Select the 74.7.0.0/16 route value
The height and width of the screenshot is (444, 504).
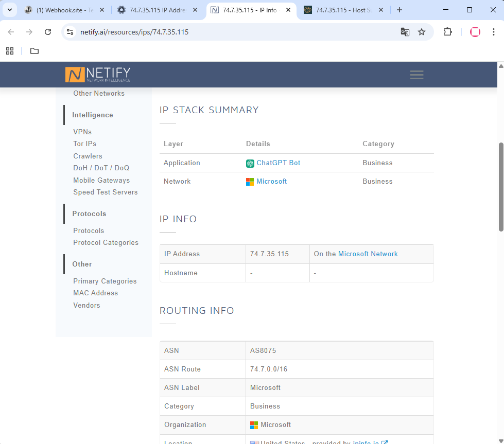point(269,369)
